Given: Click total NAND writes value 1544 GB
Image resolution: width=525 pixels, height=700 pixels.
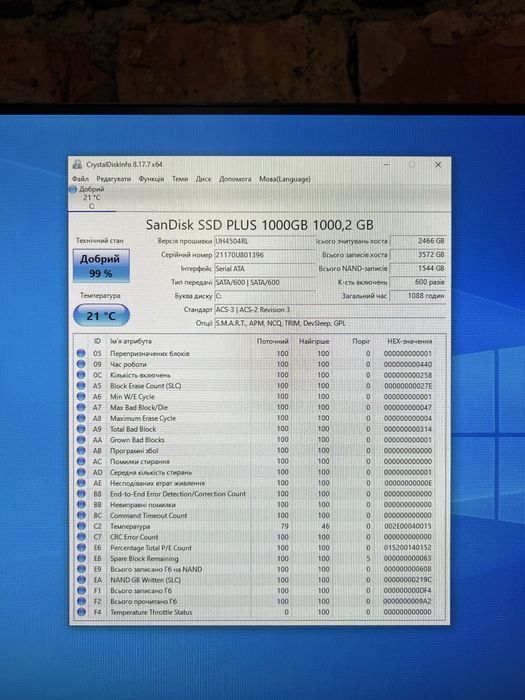Looking at the screenshot, I should [418, 268].
